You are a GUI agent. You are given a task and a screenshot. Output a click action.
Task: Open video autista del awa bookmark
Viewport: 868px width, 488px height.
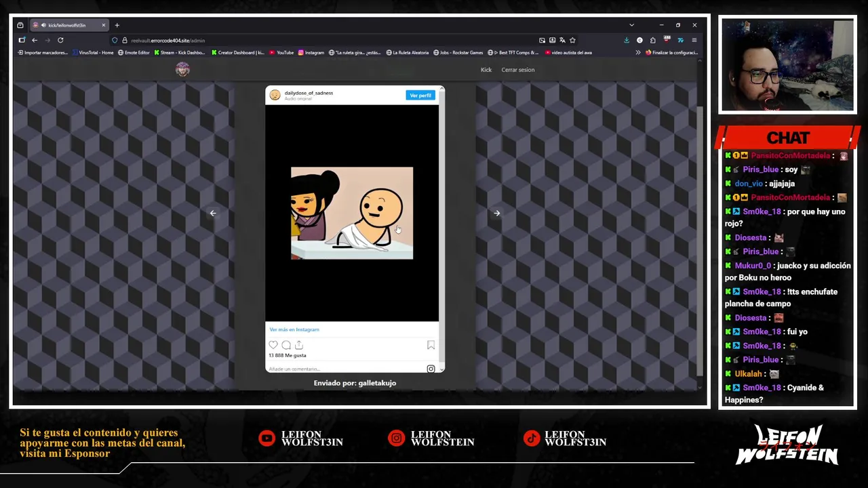(568, 52)
